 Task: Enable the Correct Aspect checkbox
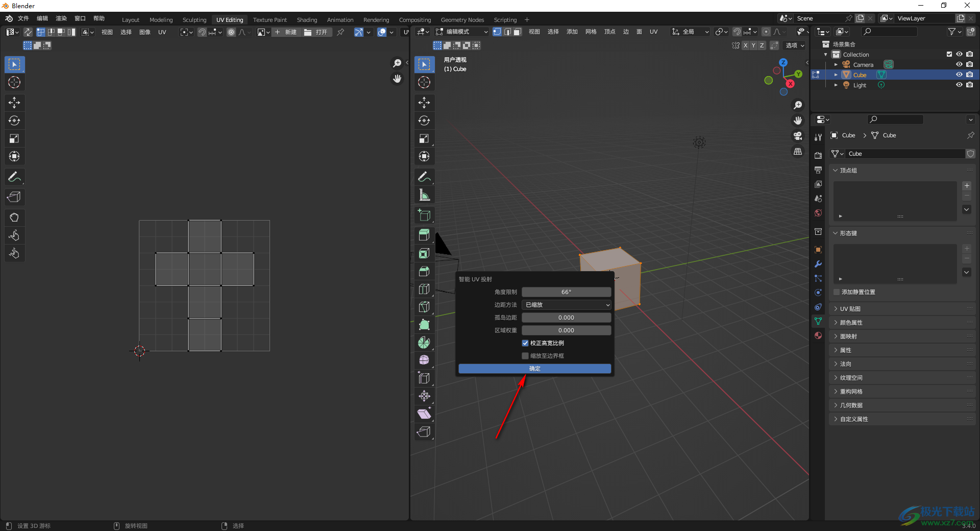[x=525, y=343]
